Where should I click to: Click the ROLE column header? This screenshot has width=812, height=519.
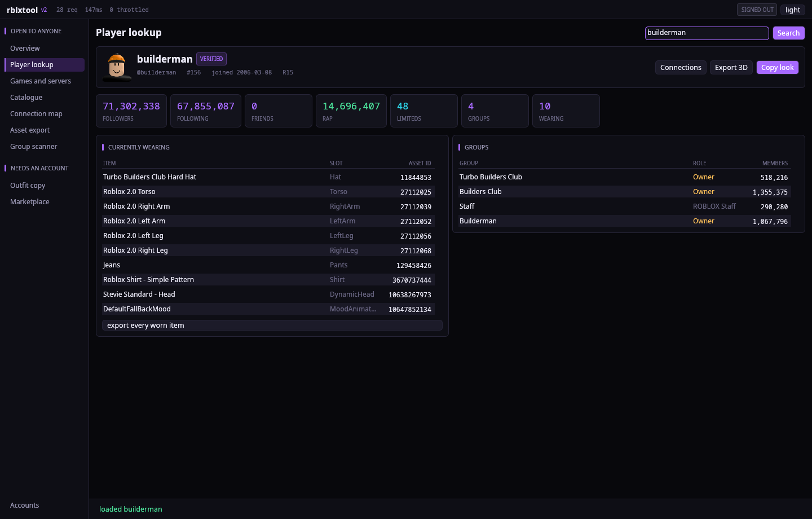[699, 164]
